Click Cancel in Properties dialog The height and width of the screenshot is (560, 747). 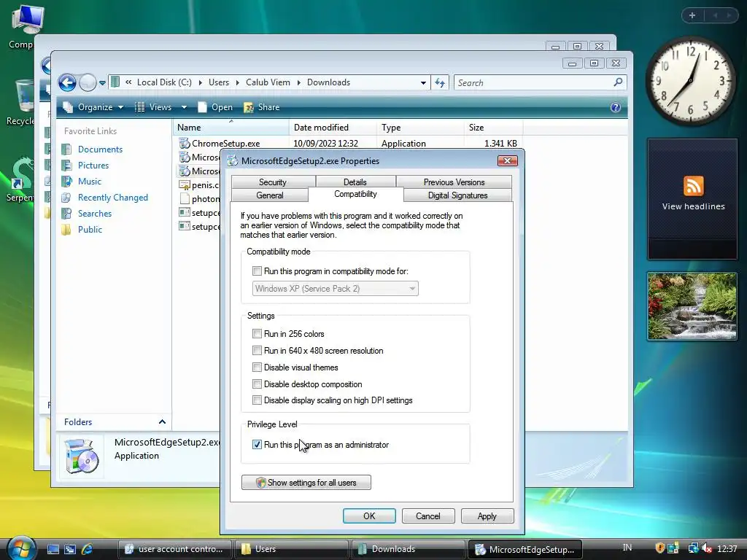pos(428,516)
